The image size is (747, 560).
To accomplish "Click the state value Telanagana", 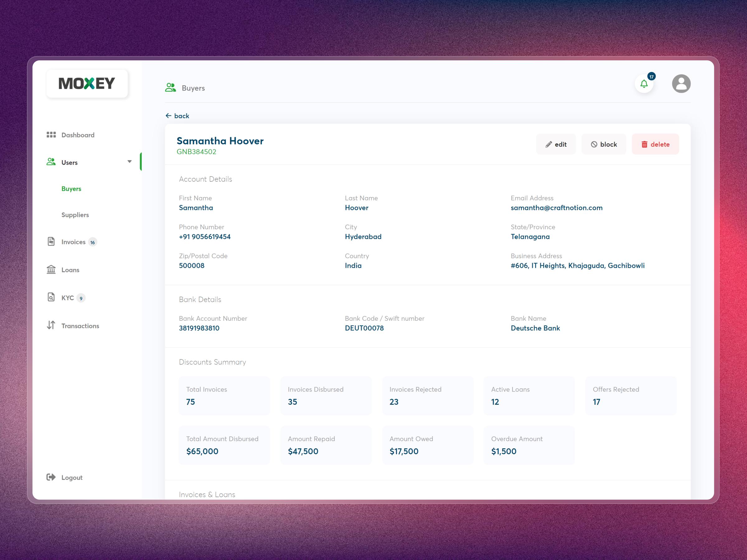I will point(530,237).
